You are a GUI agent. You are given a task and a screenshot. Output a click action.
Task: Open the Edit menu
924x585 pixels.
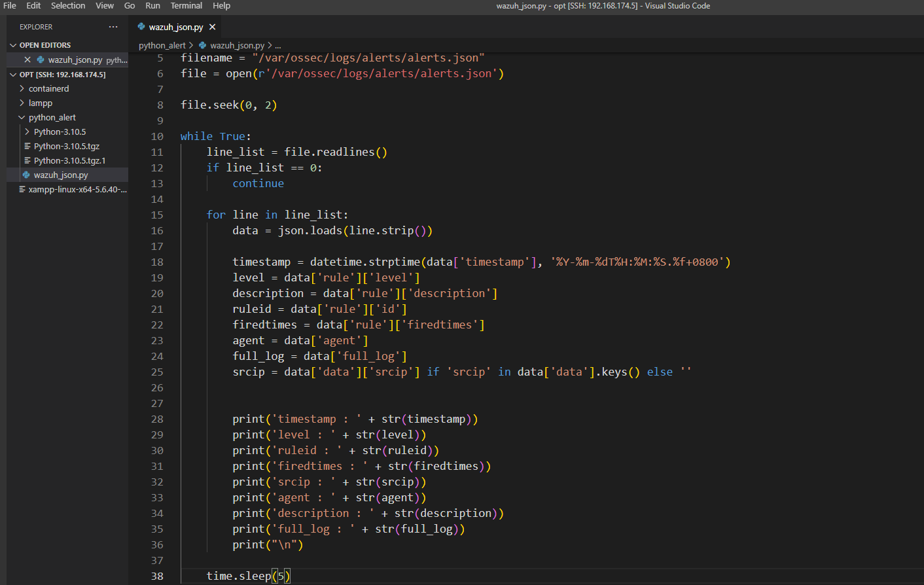(x=33, y=5)
